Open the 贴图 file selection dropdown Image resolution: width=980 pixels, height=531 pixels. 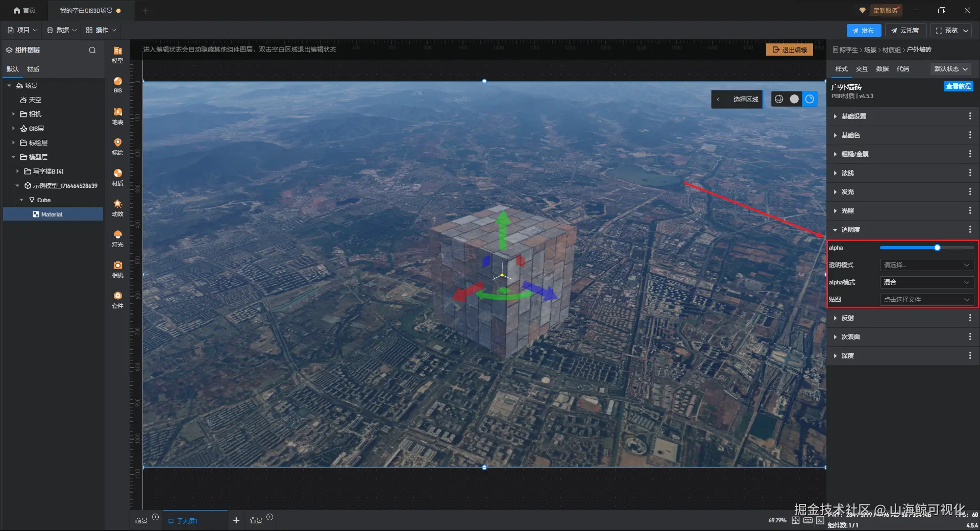[x=926, y=300]
